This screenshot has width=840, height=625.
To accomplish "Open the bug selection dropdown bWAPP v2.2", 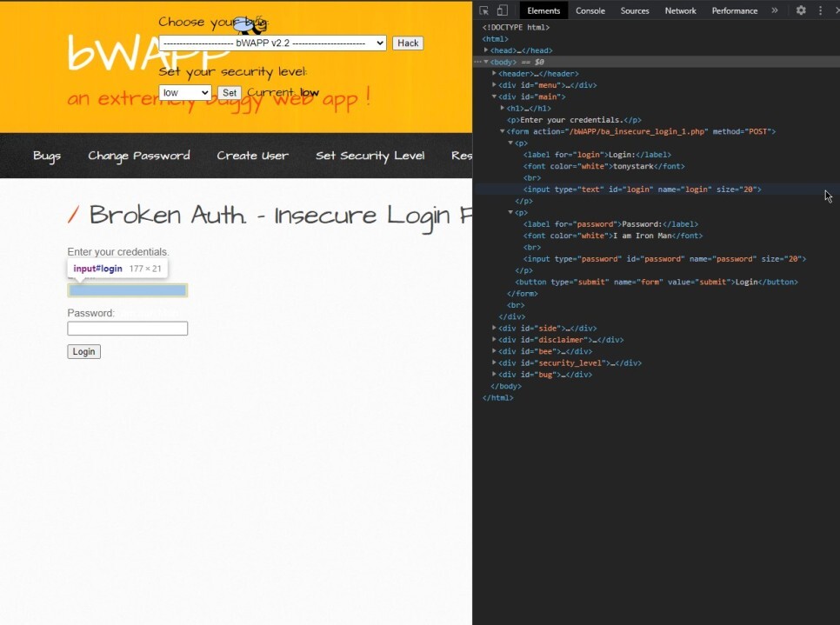I will click(x=273, y=43).
